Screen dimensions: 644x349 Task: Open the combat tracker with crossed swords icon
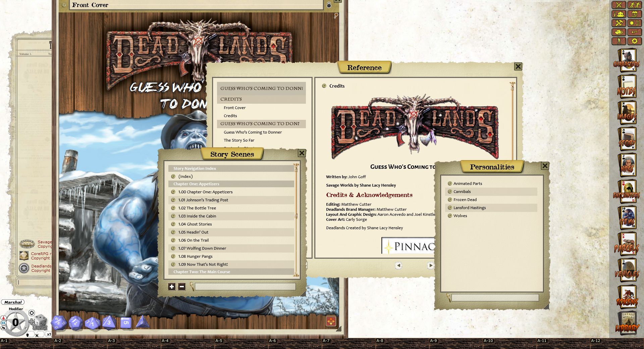click(619, 5)
